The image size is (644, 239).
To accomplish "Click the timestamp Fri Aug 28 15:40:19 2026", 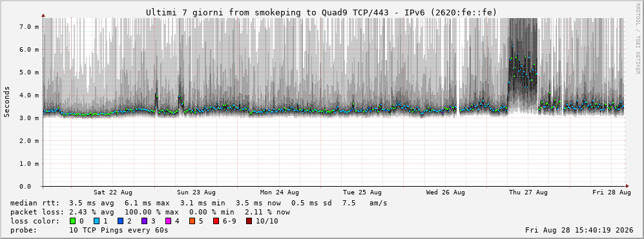I will (x=579, y=230).
